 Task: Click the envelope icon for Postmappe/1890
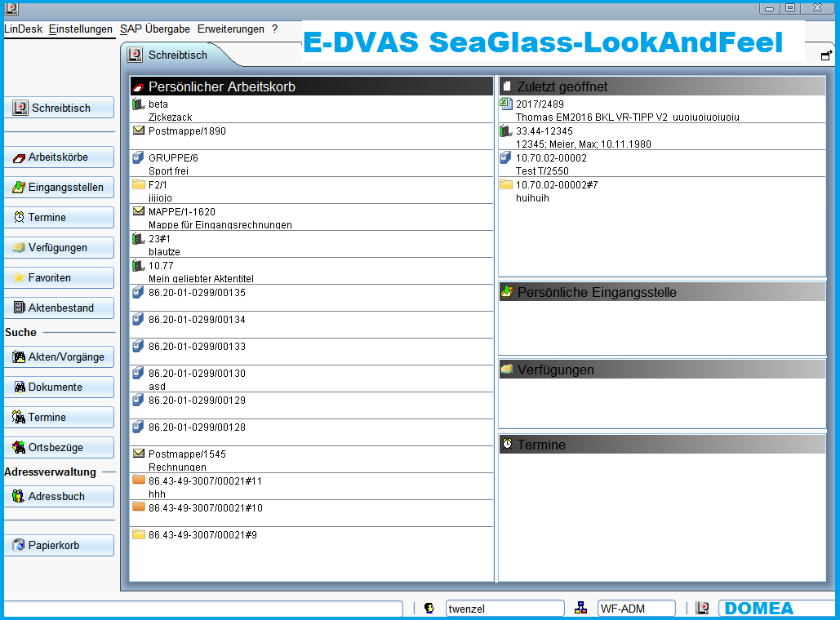pyautogui.click(x=138, y=131)
